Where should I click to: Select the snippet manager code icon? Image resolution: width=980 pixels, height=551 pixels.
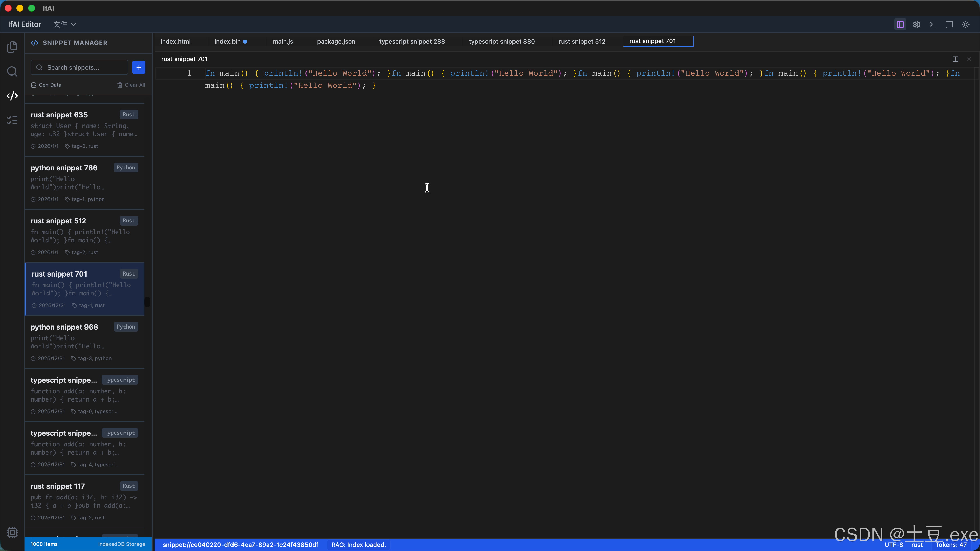point(12,96)
